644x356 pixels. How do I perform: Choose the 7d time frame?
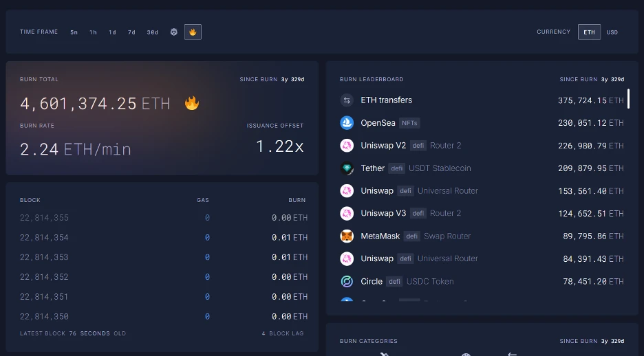[131, 32]
